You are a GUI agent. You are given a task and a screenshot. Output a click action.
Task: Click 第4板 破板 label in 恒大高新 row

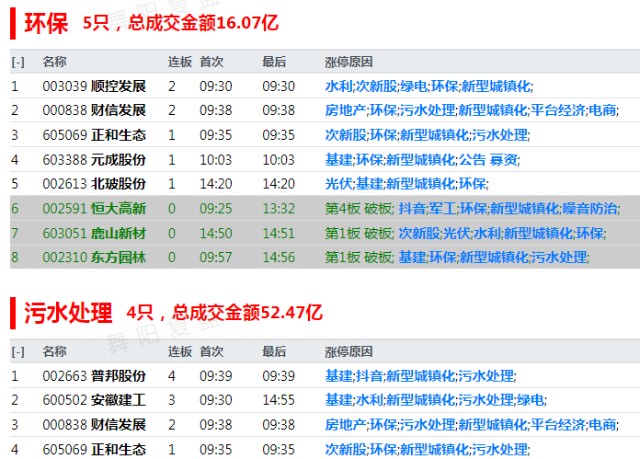[359, 208]
